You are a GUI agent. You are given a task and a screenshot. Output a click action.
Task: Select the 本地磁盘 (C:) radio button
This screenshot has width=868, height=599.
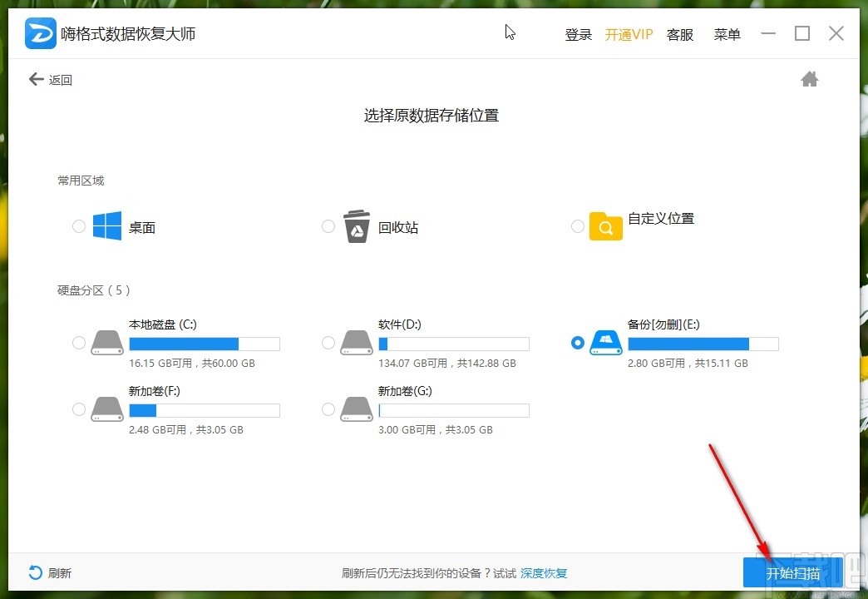coord(79,343)
